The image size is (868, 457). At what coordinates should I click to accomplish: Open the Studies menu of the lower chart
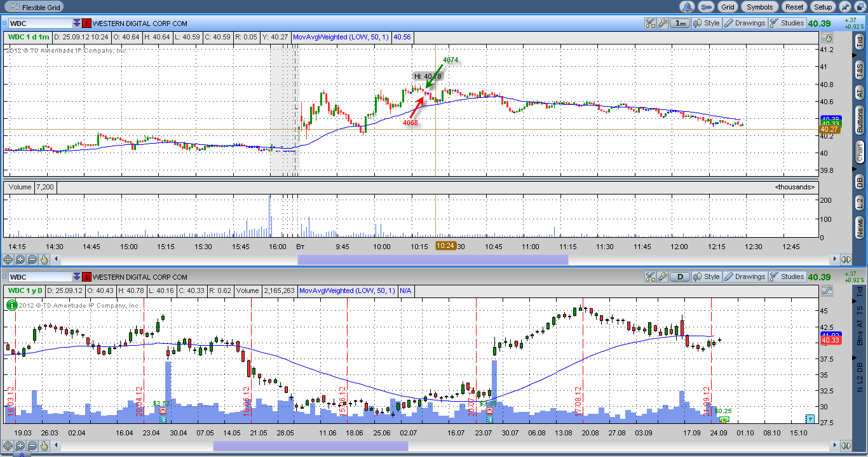787,277
